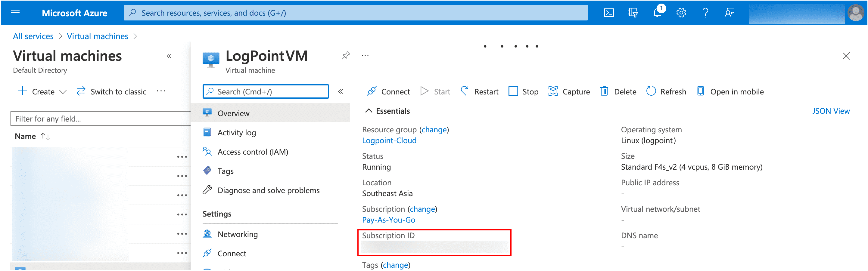The height and width of the screenshot is (271, 868).
Task: Open the hamburger menu
Action: (x=15, y=12)
